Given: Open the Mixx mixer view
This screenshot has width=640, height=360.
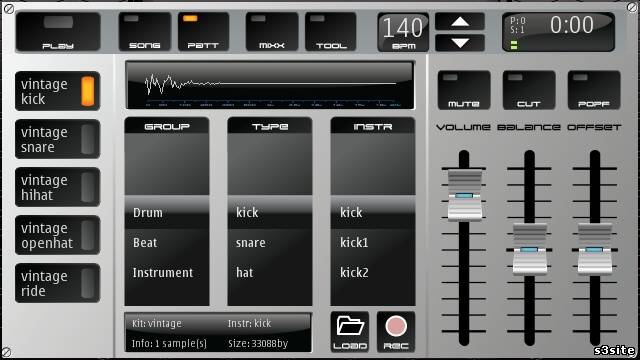Looking at the screenshot, I should [x=272, y=32].
